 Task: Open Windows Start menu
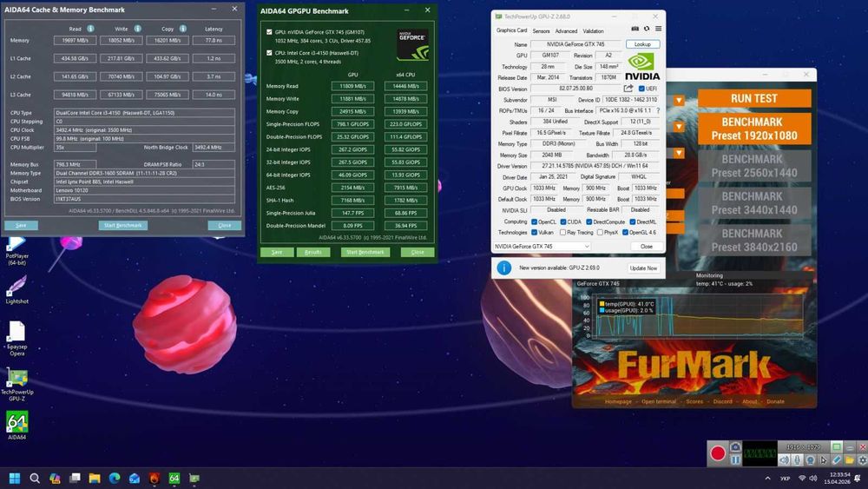pyautogui.click(x=15, y=478)
